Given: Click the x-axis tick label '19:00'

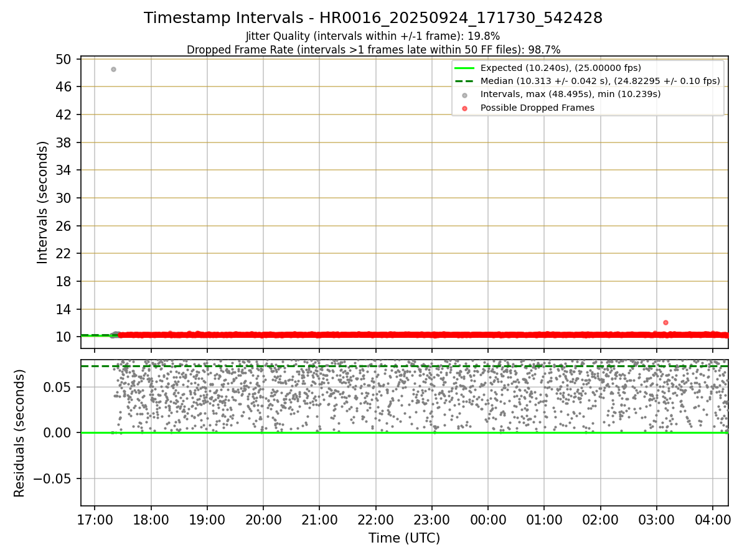Looking at the screenshot, I should coord(207,519).
